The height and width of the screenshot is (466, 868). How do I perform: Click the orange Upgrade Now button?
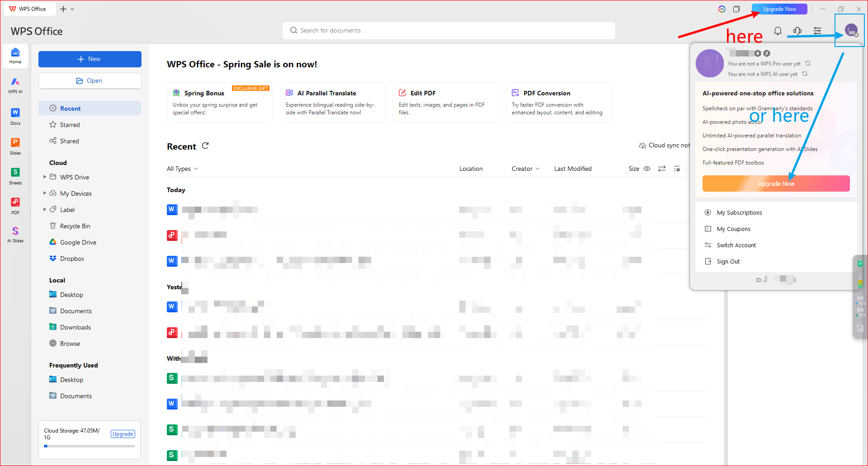point(776,184)
